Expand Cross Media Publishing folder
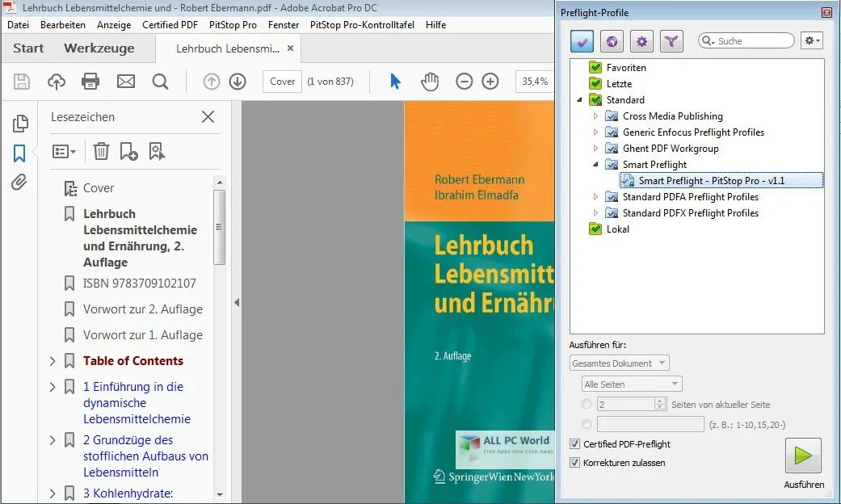841x504 pixels. (595, 115)
